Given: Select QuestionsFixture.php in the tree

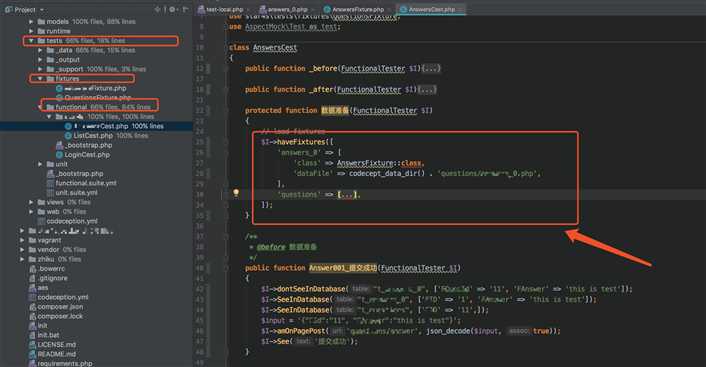Looking at the screenshot, I should [97, 98].
